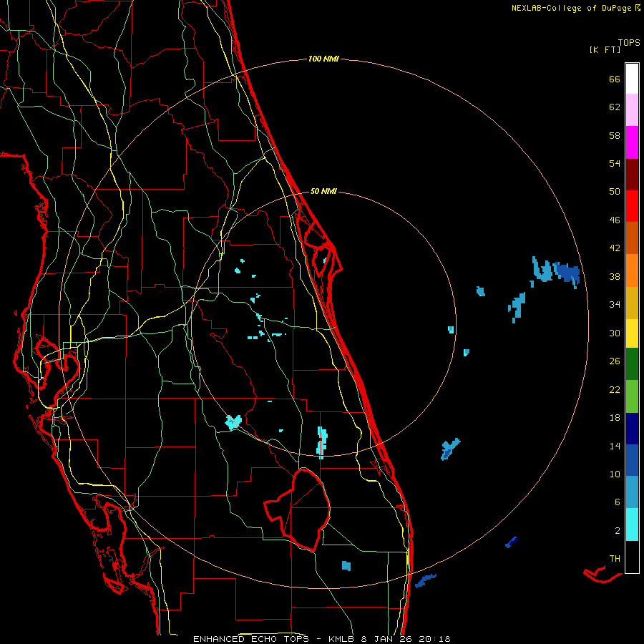The height and width of the screenshot is (644, 644).
Task: Click the light pink 62 kft band
Action: pyautogui.click(x=632, y=109)
